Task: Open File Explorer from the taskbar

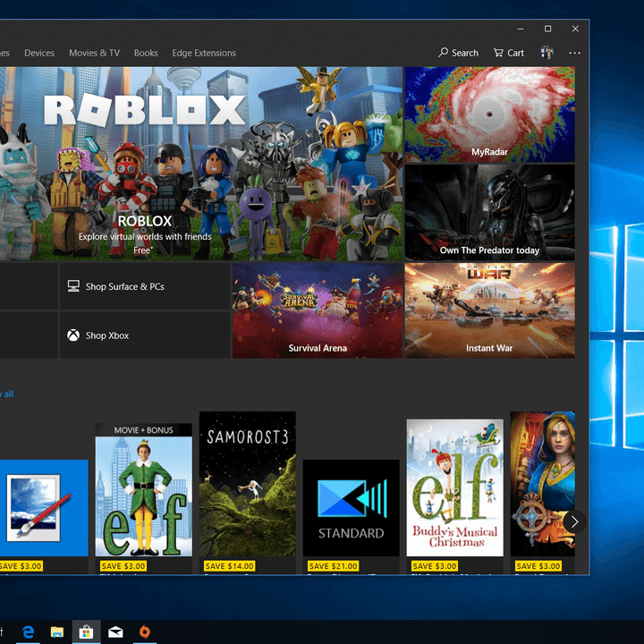Action: tap(57, 631)
